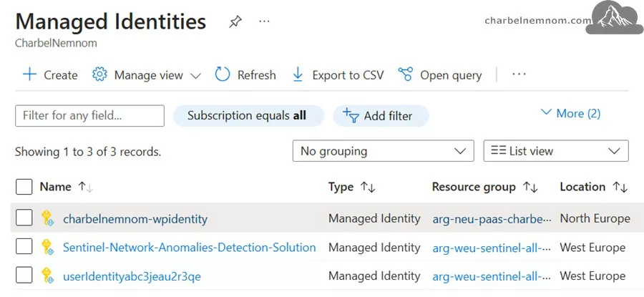Sort by Location using its arrows
This screenshot has height=297, width=644.
pyautogui.click(x=620, y=188)
